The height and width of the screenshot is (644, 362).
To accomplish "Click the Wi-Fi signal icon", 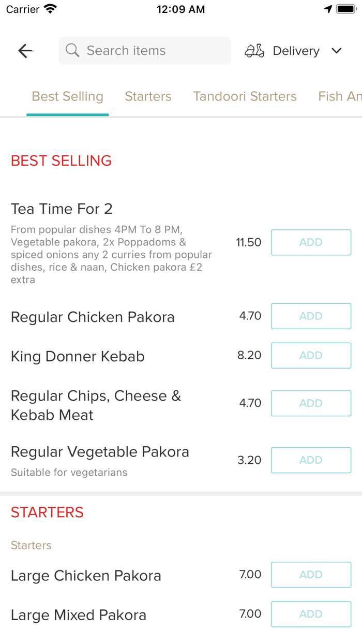I will [x=50, y=8].
